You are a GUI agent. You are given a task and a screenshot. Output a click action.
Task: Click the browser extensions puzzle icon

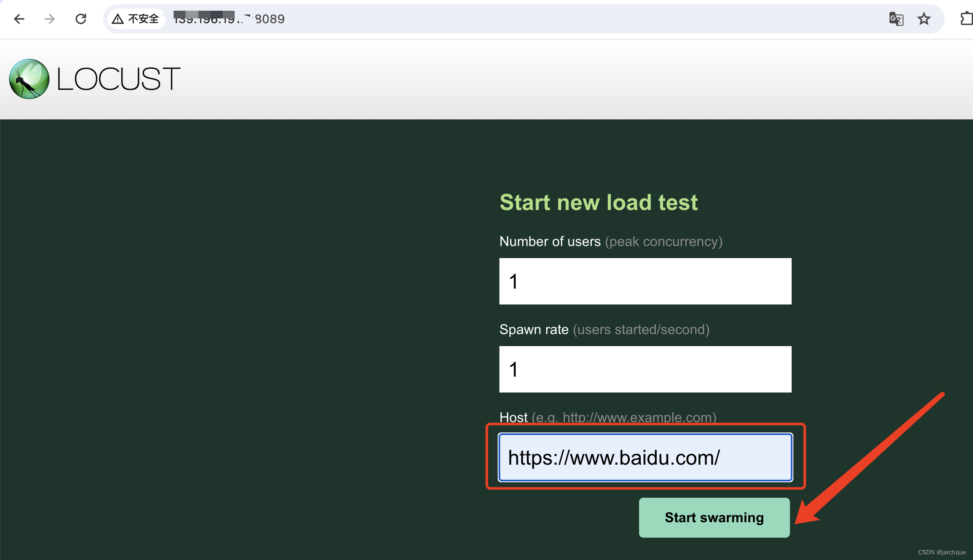(966, 18)
